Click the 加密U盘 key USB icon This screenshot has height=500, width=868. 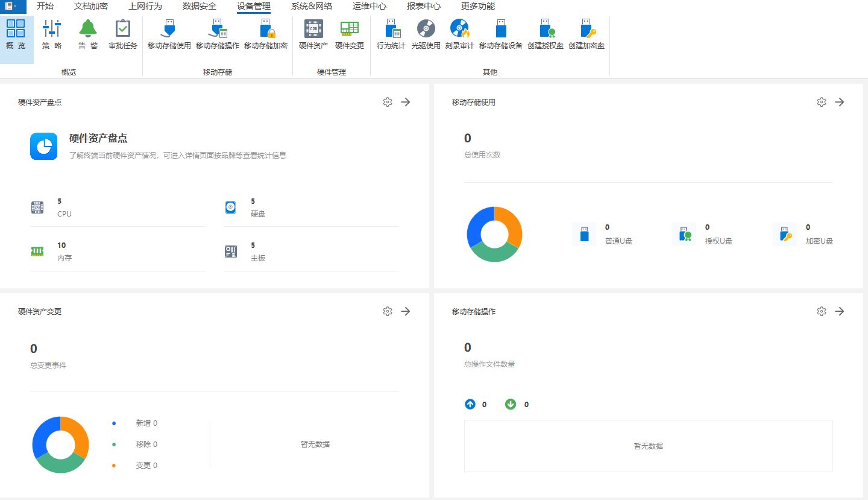(785, 234)
